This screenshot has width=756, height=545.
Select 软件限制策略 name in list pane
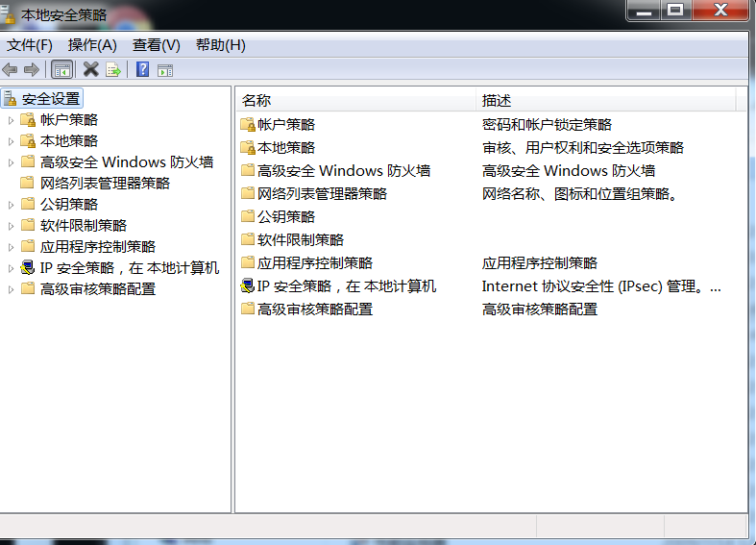click(301, 239)
